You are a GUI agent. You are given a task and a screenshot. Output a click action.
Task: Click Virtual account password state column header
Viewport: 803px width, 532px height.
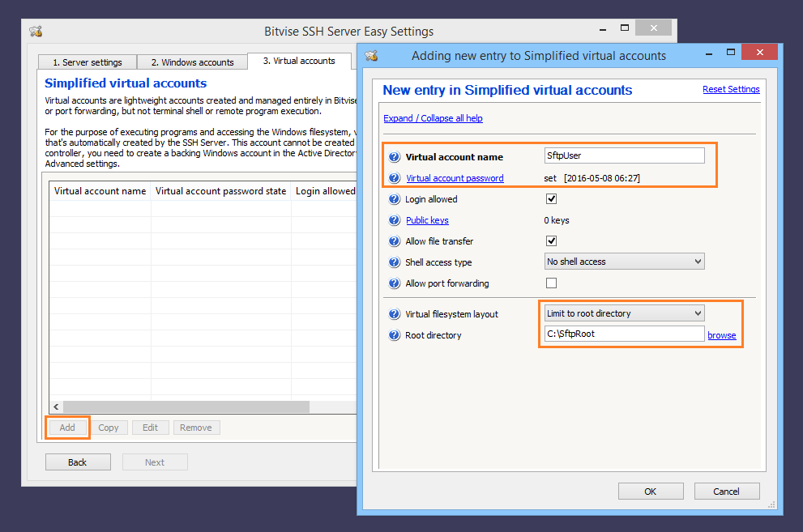(x=220, y=191)
